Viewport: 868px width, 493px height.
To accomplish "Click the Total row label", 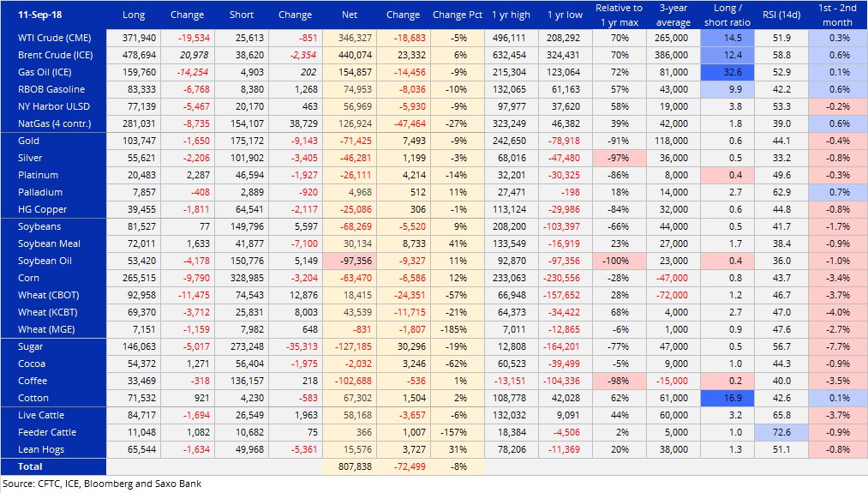I will point(30,466).
